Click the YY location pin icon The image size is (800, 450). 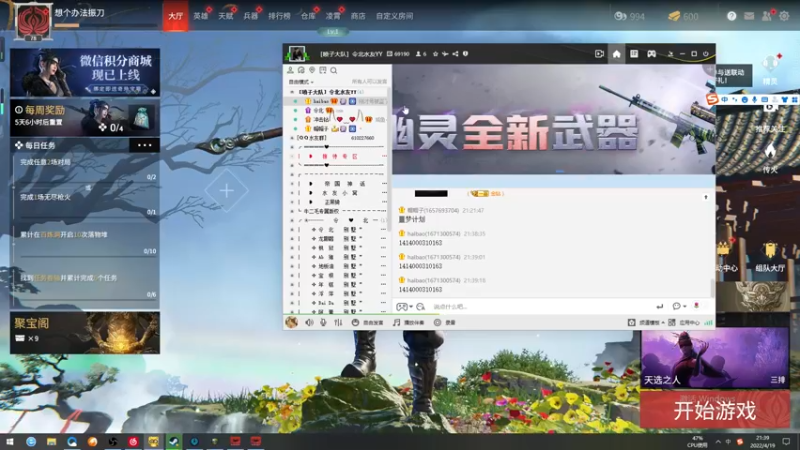312,70
